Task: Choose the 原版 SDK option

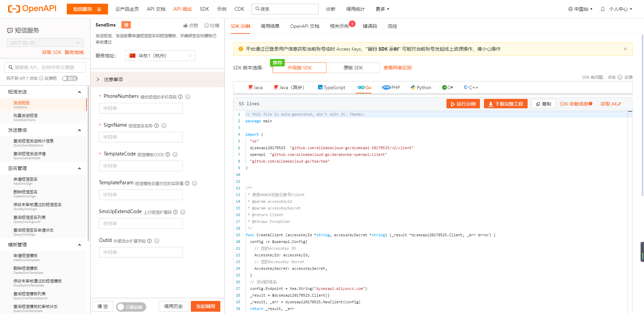Action: click(353, 68)
